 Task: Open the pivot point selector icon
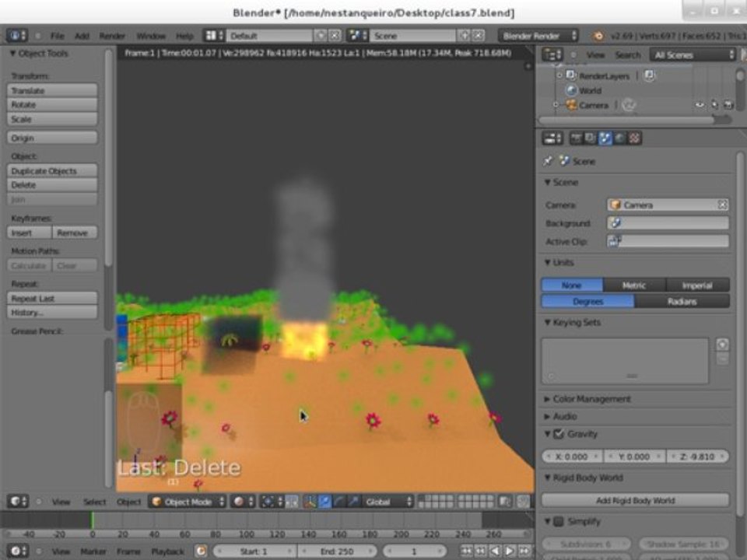click(272, 502)
